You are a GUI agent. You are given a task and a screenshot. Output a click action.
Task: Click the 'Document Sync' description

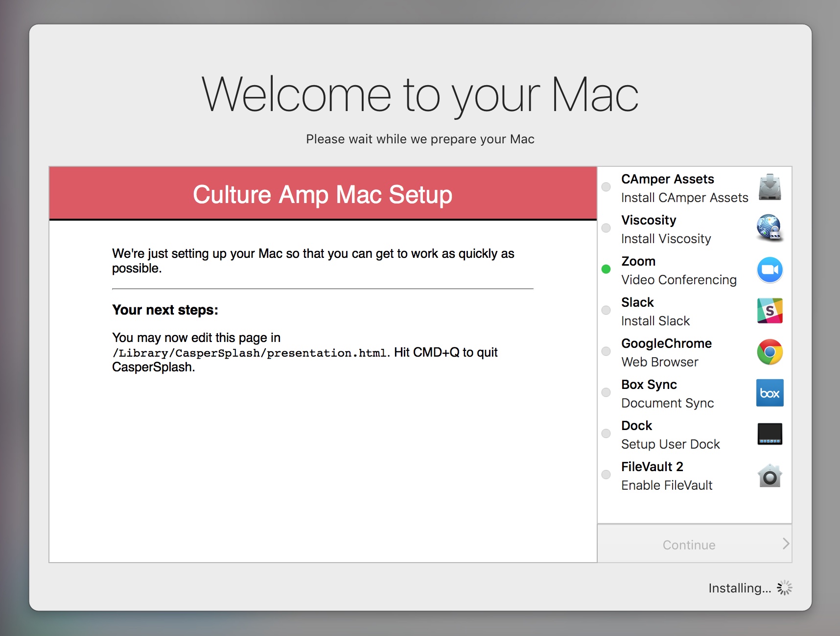click(x=668, y=403)
